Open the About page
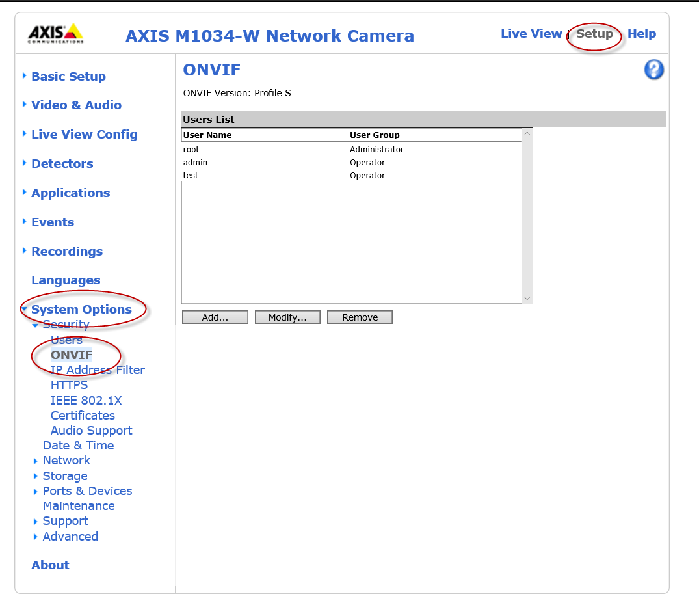Viewport: 699px width, 616px height. (50, 565)
